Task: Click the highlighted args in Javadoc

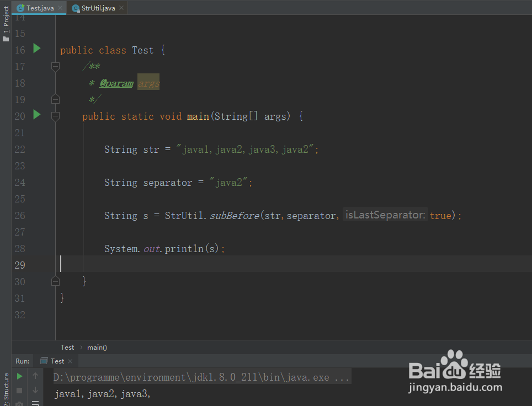Action: coord(148,83)
